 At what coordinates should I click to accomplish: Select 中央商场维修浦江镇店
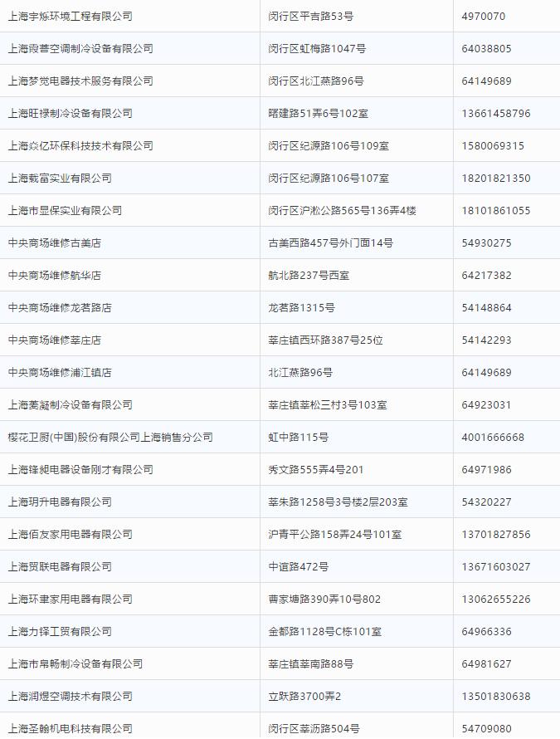[60, 373]
